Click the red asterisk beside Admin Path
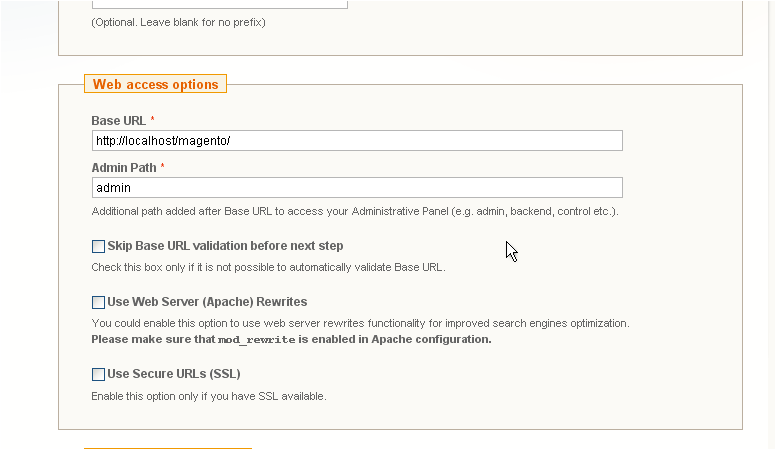 (x=163, y=168)
